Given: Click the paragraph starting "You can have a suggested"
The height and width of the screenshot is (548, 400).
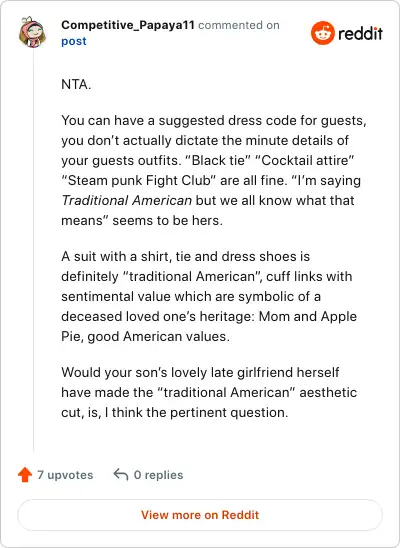Looking at the screenshot, I should (x=213, y=171).
